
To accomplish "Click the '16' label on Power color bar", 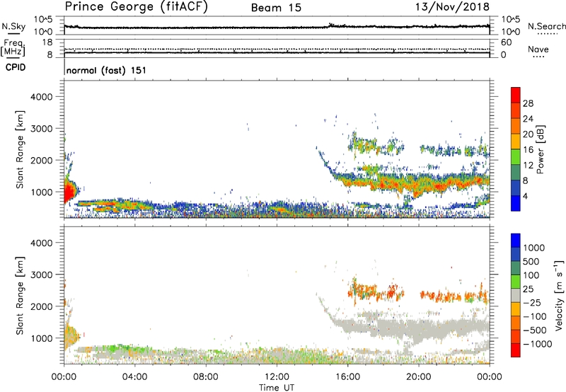I will [x=528, y=150].
